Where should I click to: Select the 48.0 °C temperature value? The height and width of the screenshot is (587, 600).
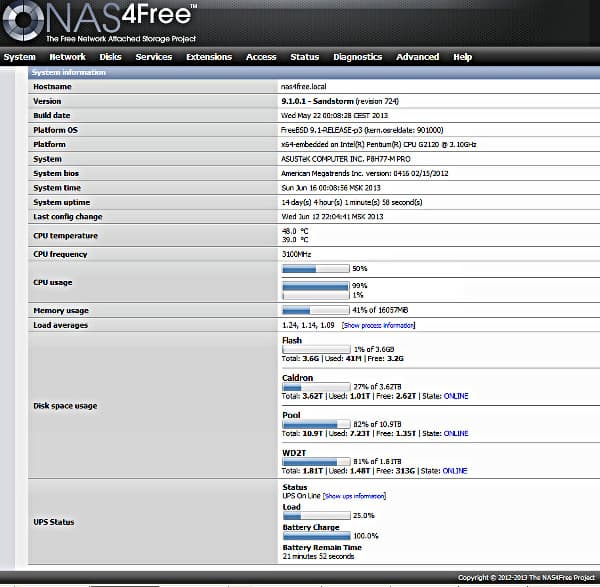click(x=295, y=231)
